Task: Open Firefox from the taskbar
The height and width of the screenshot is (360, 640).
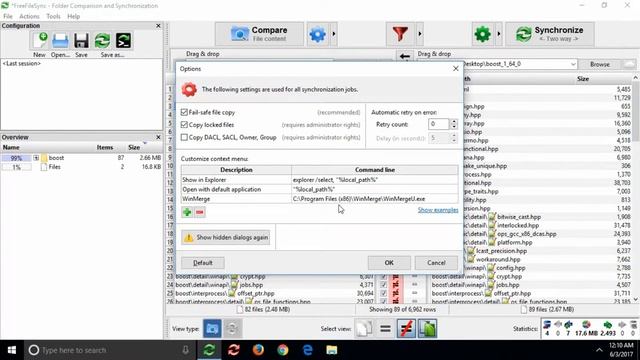Action: [x=258, y=350]
